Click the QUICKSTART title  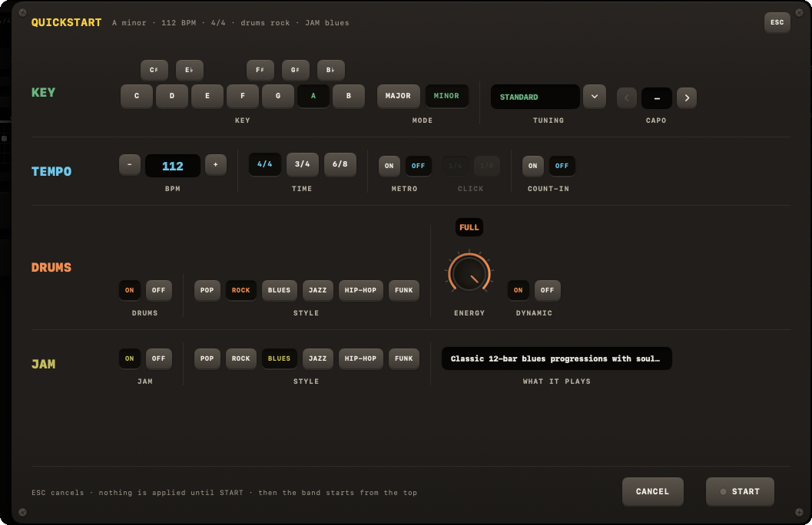point(66,22)
